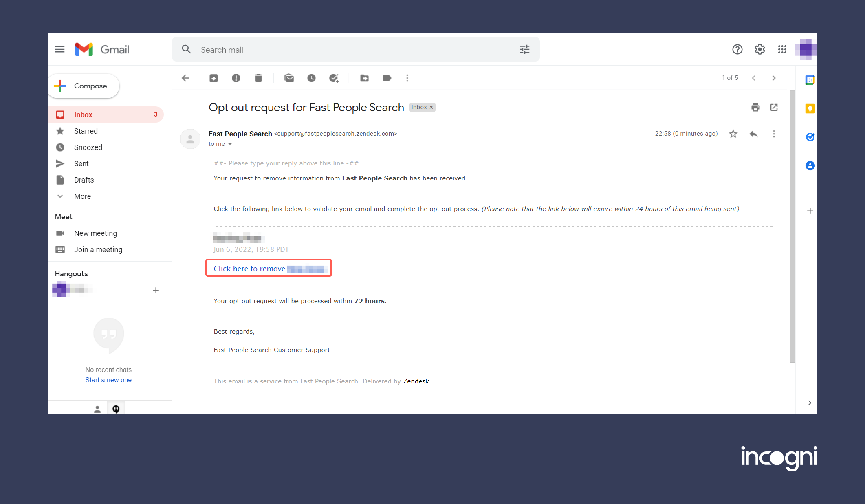The image size is (865, 504).
Task: Toggle the main menu hamburger
Action: [60, 49]
